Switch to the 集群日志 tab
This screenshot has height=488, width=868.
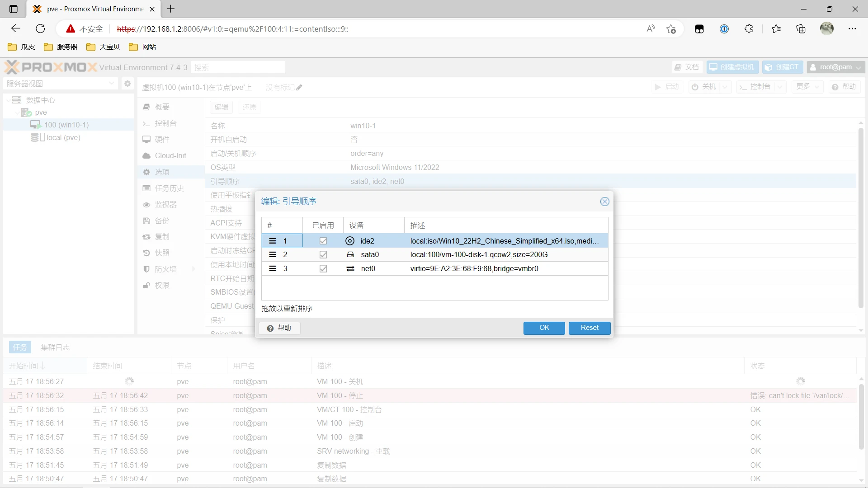tap(55, 347)
